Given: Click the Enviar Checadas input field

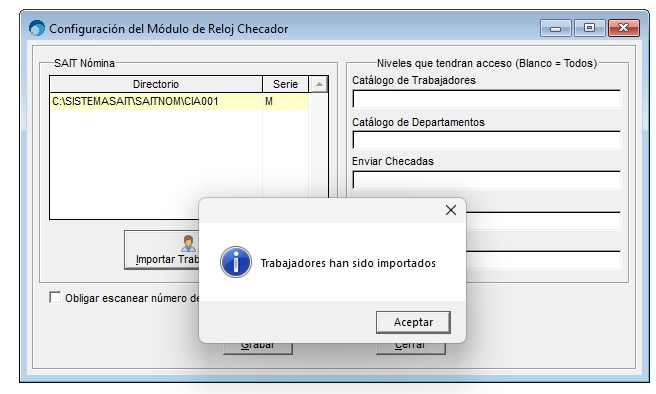Looking at the screenshot, I should click(x=487, y=180).
